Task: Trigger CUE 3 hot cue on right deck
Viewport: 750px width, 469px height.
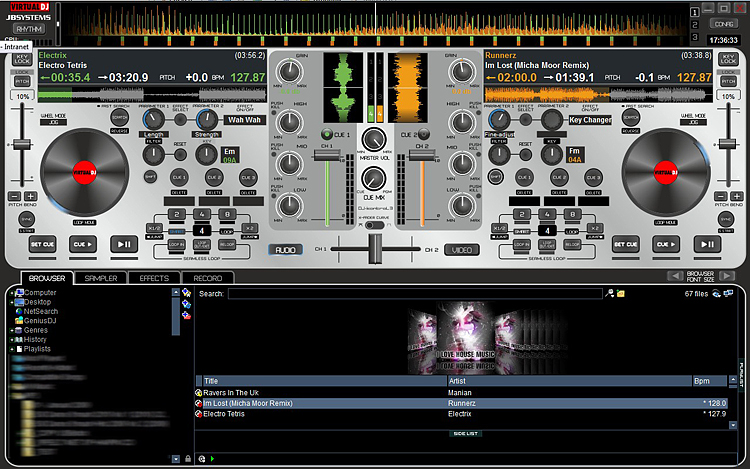Action: click(593, 177)
